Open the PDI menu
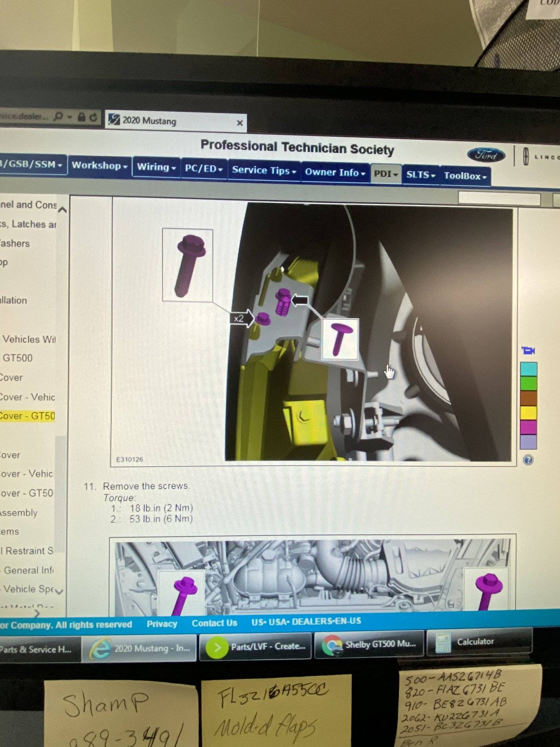The width and height of the screenshot is (560, 747). pyautogui.click(x=386, y=174)
